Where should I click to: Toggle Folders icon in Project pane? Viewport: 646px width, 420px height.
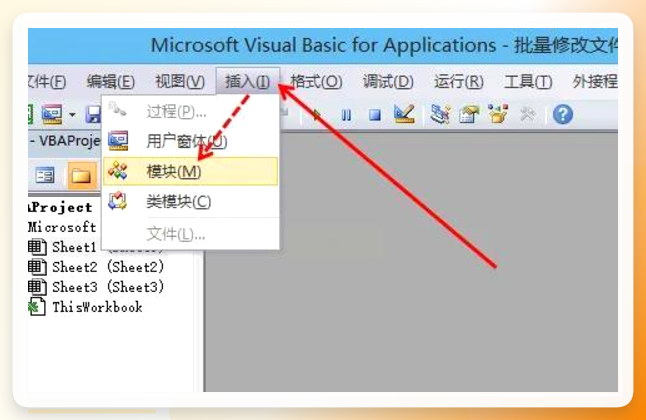[82, 176]
